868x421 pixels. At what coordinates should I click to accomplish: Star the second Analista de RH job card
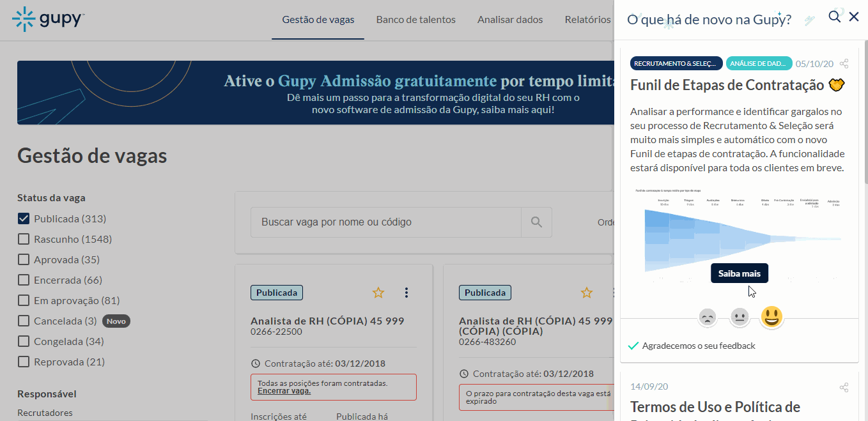point(587,293)
